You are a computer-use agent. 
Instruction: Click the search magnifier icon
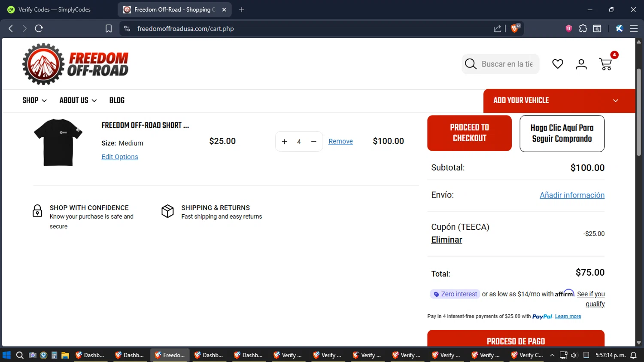tap(471, 64)
